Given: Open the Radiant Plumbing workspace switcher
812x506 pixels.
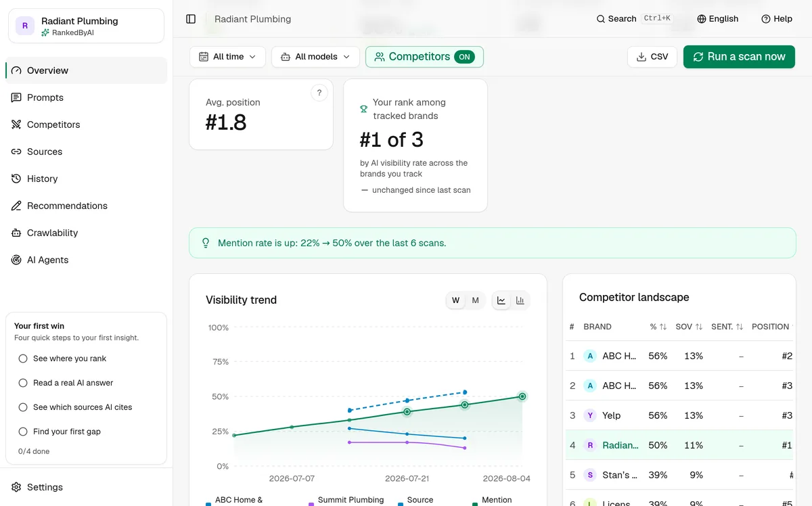Looking at the screenshot, I should [x=86, y=26].
